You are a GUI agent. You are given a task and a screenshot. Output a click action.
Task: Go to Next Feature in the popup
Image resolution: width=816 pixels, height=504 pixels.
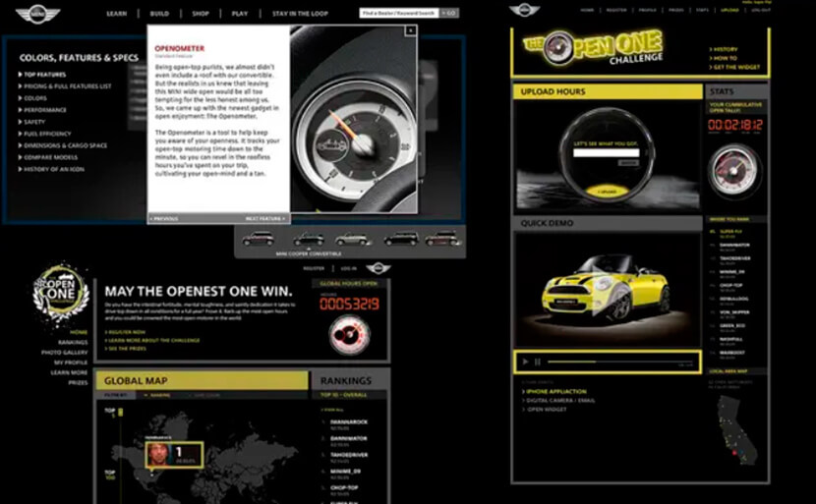264,218
